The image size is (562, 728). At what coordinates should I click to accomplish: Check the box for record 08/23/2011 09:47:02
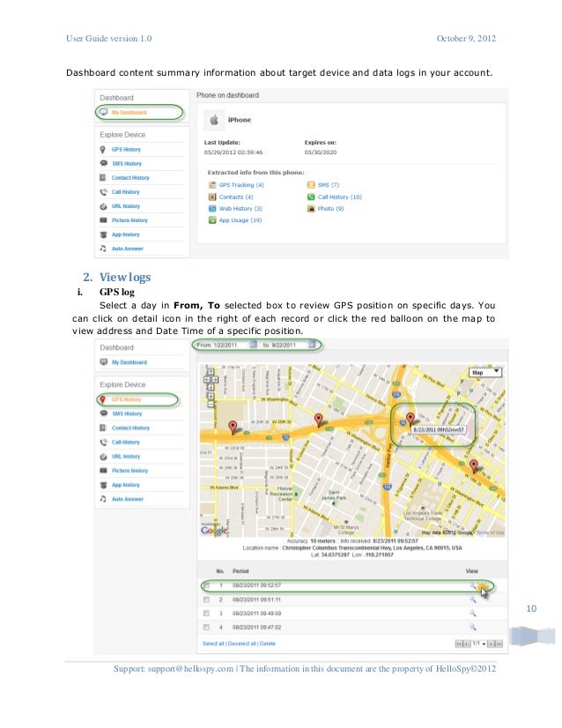click(206, 628)
